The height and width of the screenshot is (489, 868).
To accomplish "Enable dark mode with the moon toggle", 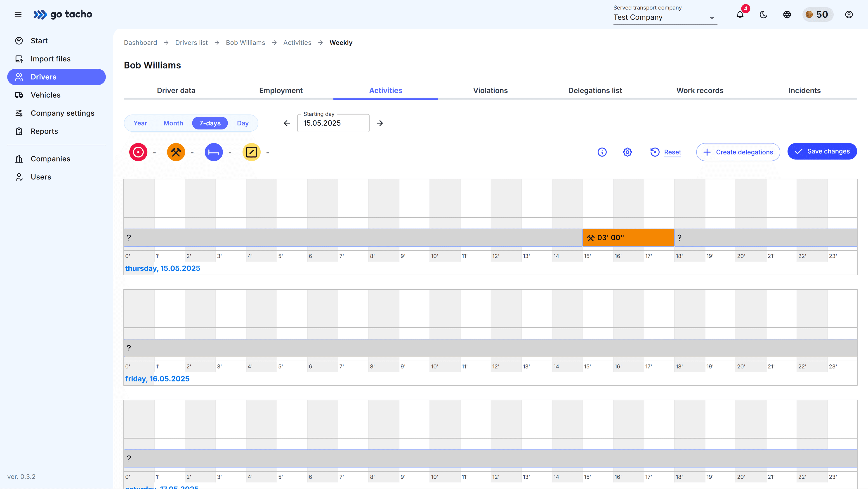I will (x=763, y=14).
